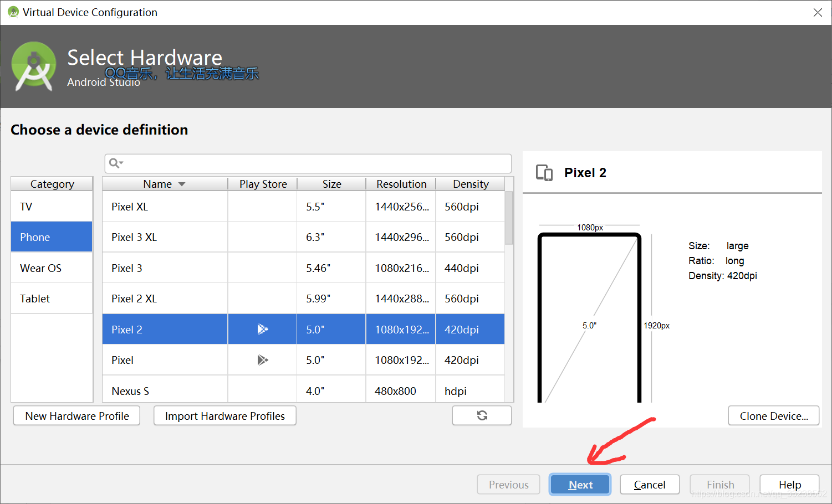Sort by the Name column arrow
Screen dimensions: 832x504
click(x=182, y=184)
